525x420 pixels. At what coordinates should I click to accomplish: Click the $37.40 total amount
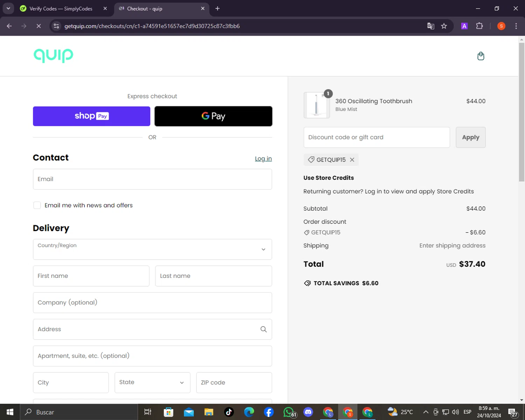click(472, 264)
